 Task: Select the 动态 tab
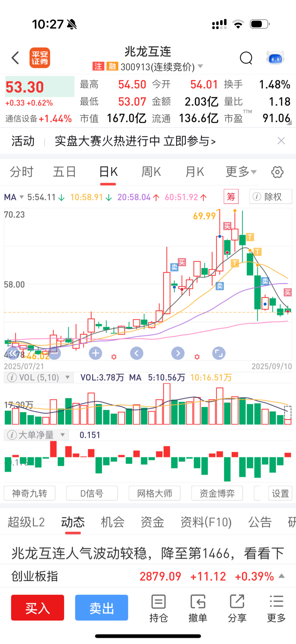click(73, 522)
